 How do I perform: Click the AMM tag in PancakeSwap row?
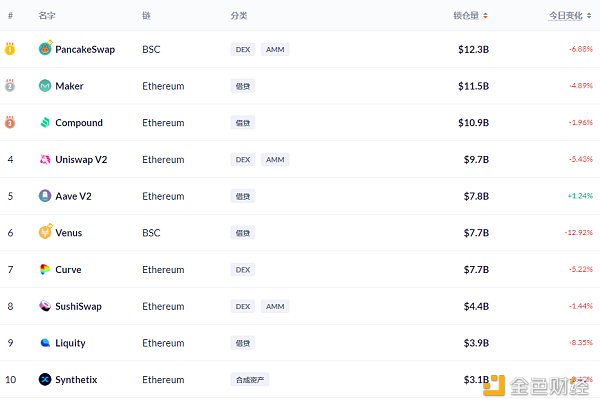click(x=275, y=49)
